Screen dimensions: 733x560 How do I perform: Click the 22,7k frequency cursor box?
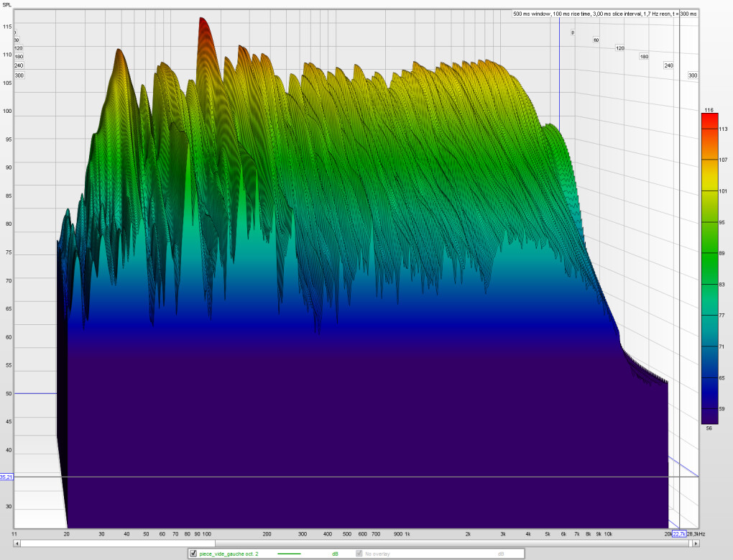pos(679,534)
